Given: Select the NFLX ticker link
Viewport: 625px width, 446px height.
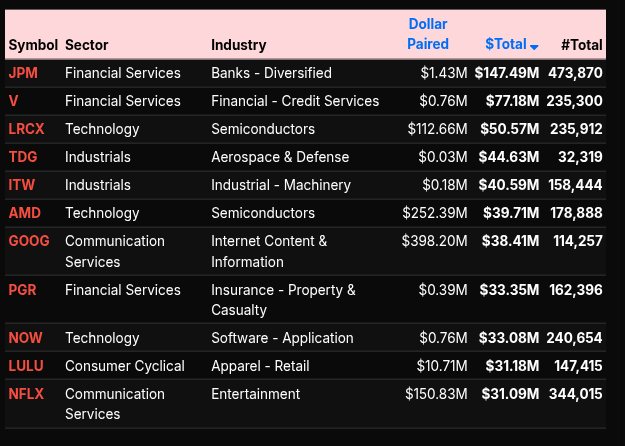Looking at the screenshot, I should (x=26, y=394).
